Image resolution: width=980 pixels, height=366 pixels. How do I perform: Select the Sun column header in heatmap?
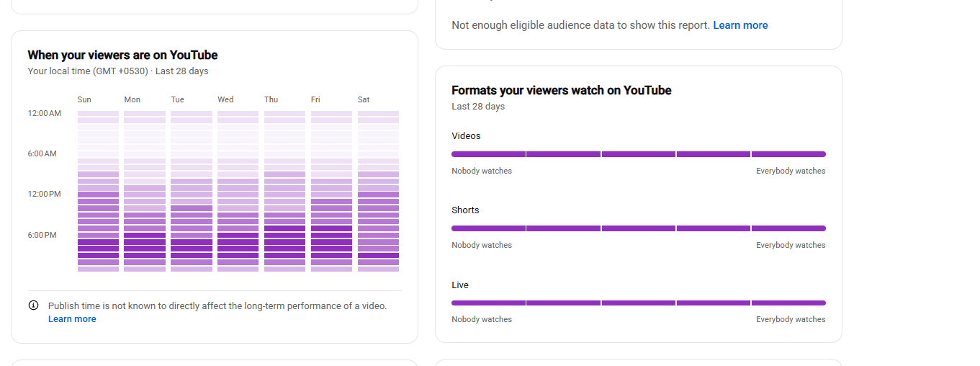pos(84,99)
